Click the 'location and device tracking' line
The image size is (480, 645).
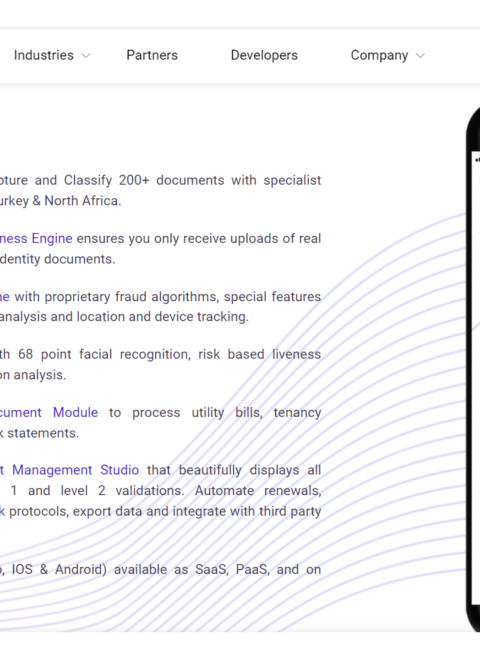click(x=125, y=317)
